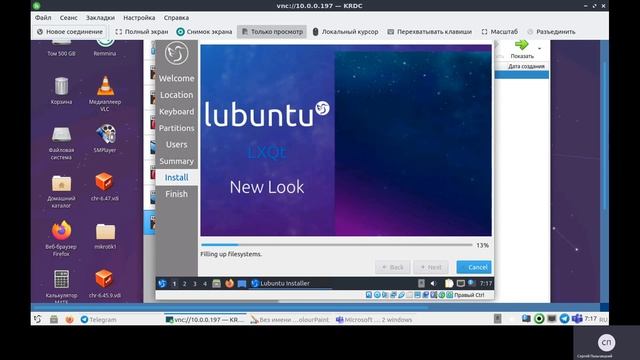Open file manager icon in guest panel
Screen dimensions: 640x360
pyautogui.click(x=217, y=283)
